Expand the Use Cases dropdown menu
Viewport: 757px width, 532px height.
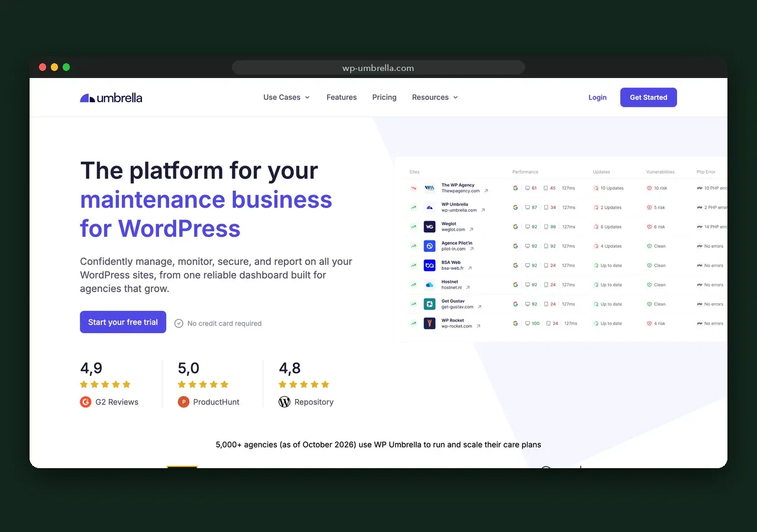(x=287, y=98)
